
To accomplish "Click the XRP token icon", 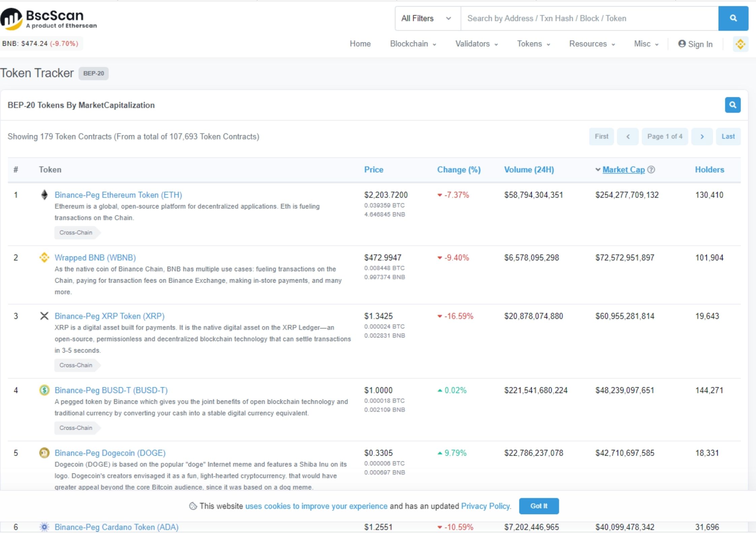I will (44, 316).
